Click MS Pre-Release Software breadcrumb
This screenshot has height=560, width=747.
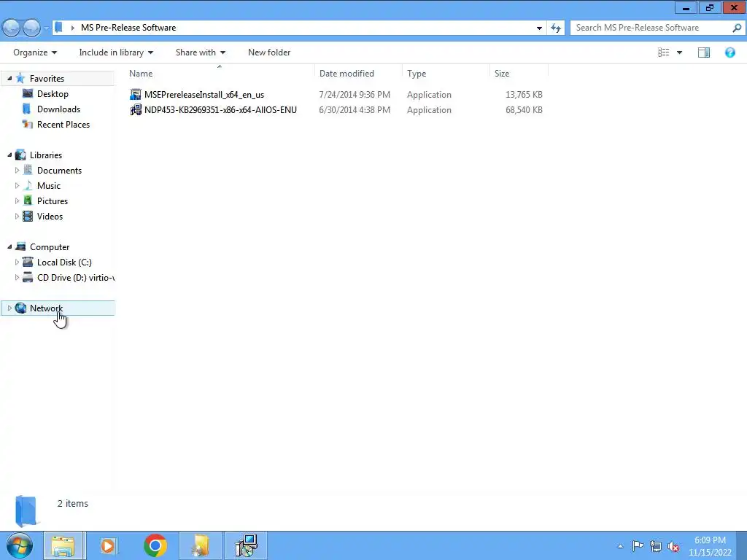[x=128, y=28]
